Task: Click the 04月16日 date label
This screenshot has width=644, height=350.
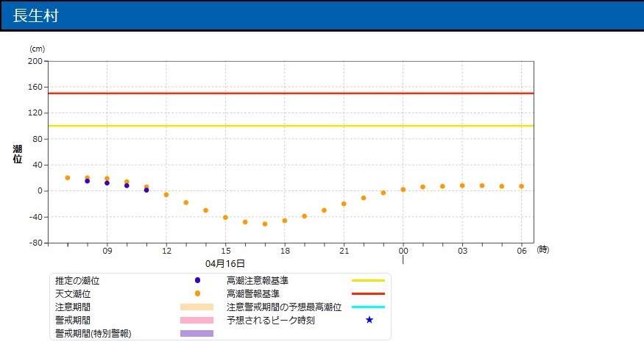Action: coord(225,263)
